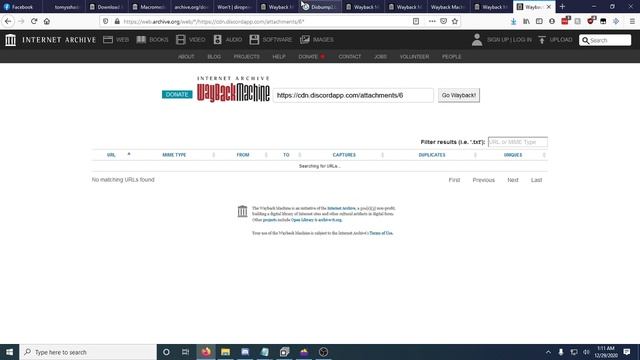Open the Jobs menu item
Screen dimensions: 640x360
pos(380,57)
